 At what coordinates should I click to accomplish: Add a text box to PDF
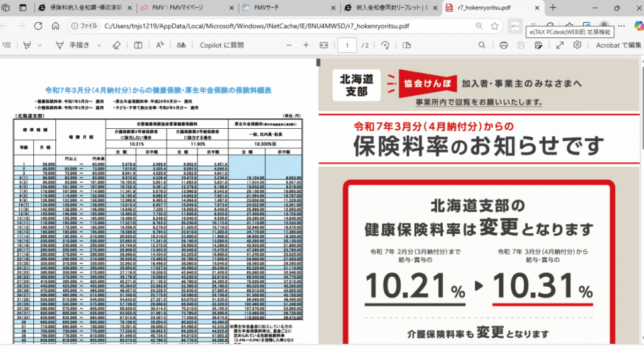click(138, 45)
